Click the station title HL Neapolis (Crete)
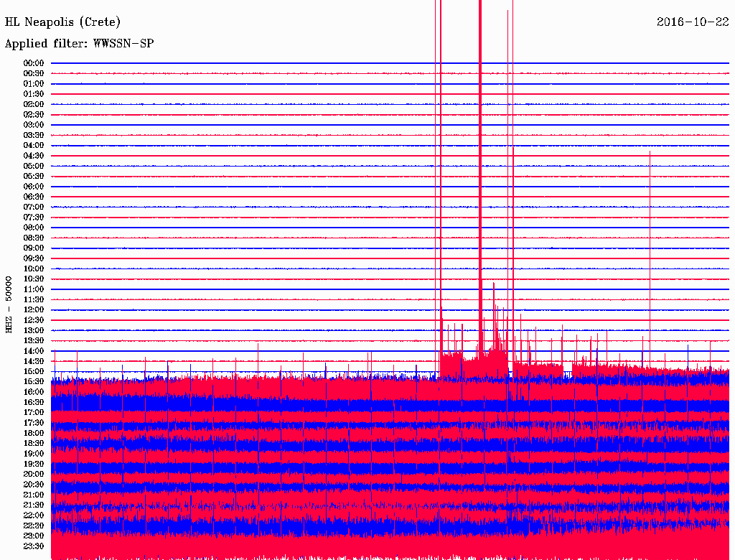Viewport: 735px width, 560px height. 62,22
